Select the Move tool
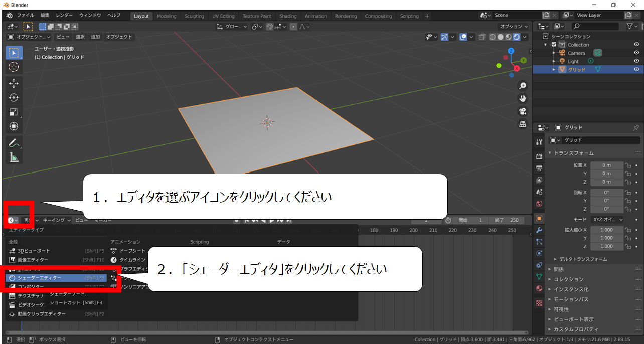This screenshot has width=644, height=344. (x=14, y=83)
